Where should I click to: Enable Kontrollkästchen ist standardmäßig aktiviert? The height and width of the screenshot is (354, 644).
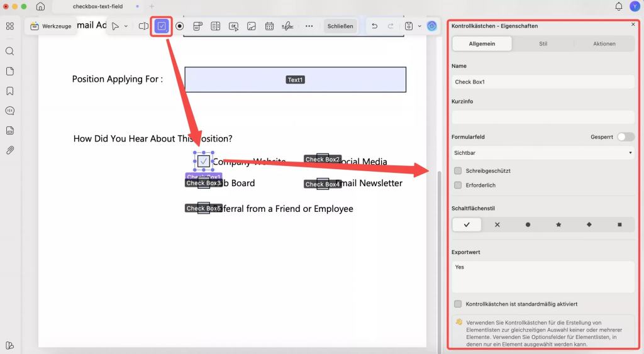tap(458, 304)
